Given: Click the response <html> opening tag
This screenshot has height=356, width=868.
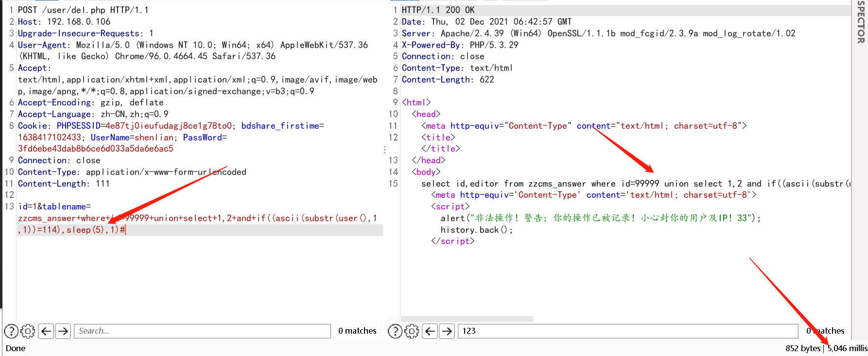Looking at the screenshot, I should (417, 102).
